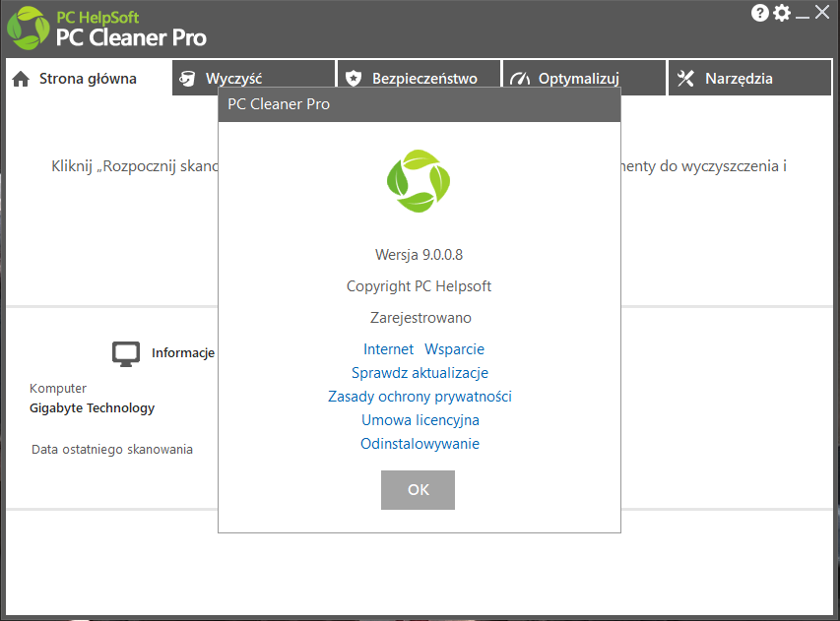The height and width of the screenshot is (621, 840).
Task: Click the shield icon on Bezpieczeństwo tab
Action: pos(353,79)
